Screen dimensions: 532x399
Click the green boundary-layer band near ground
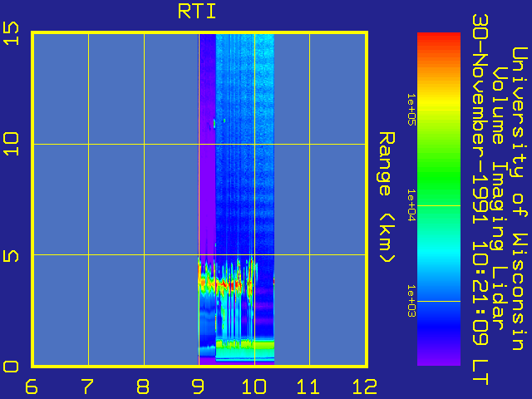[245, 345]
